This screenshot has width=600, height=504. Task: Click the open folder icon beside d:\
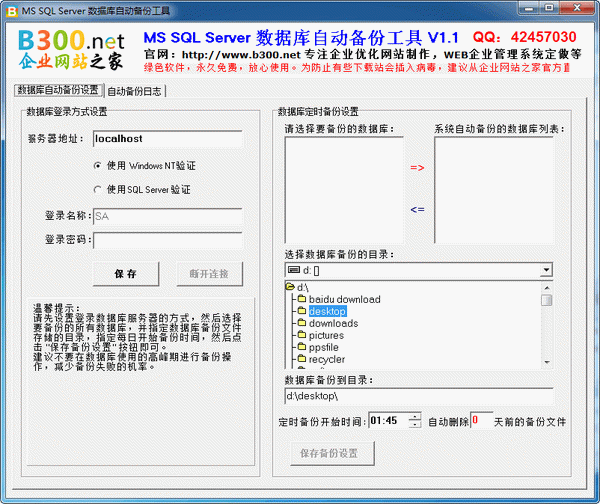tap(290, 287)
